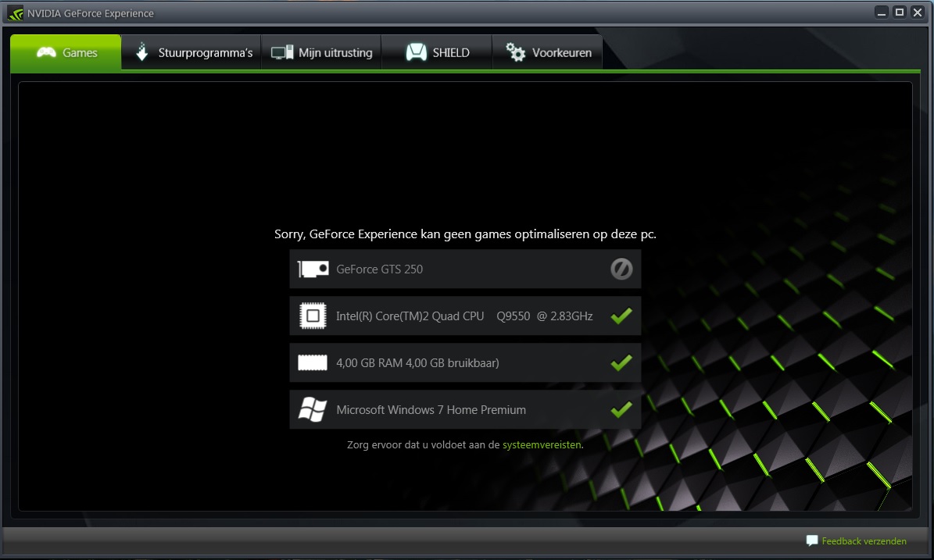Click the feedback speech bubble icon
This screenshot has height=560, width=934.
point(811,540)
